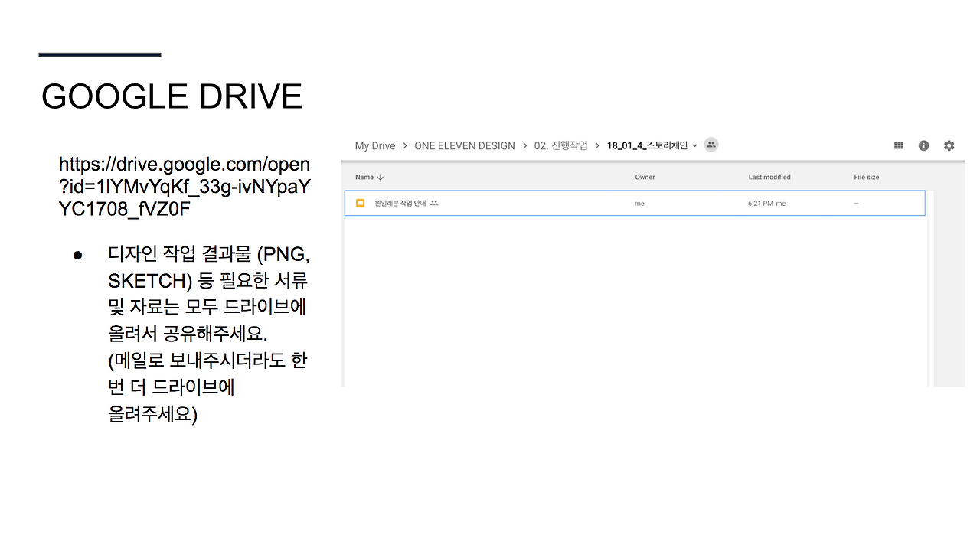This screenshot has width=980, height=548.
Task: Open the view details info icon
Action: [x=924, y=145]
